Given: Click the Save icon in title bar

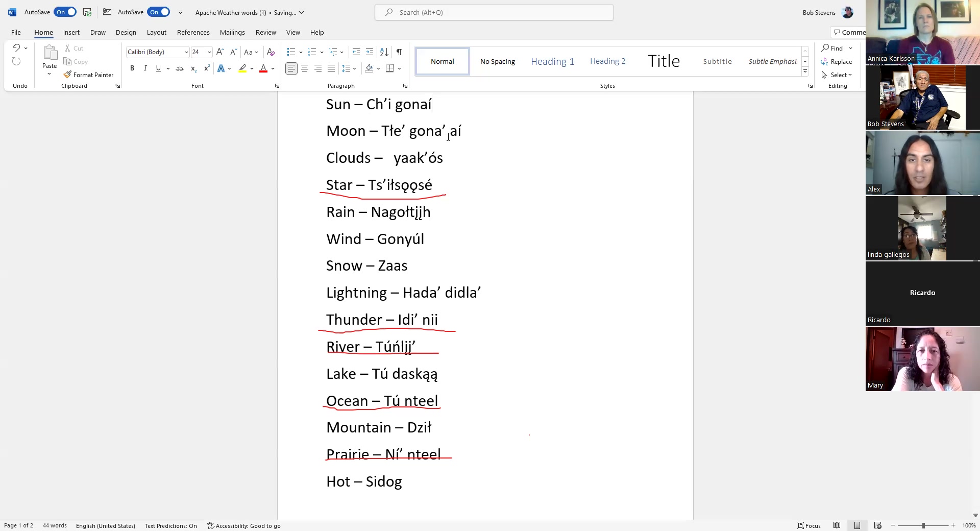Looking at the screenshot, I should coord(87,12).
